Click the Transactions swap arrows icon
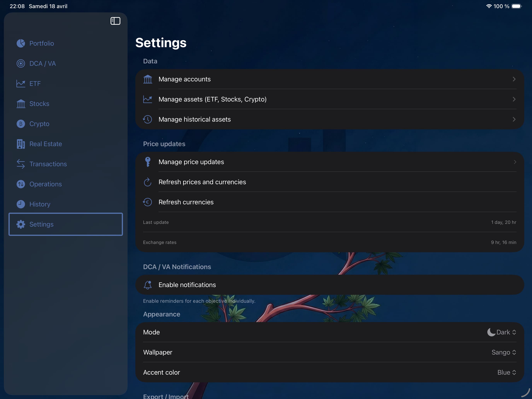 (21, 164)
